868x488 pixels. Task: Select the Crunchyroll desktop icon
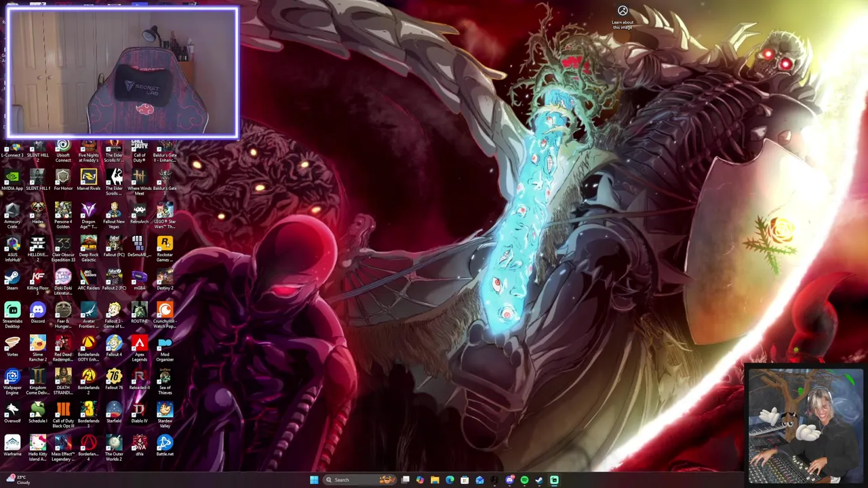[165, 316]
